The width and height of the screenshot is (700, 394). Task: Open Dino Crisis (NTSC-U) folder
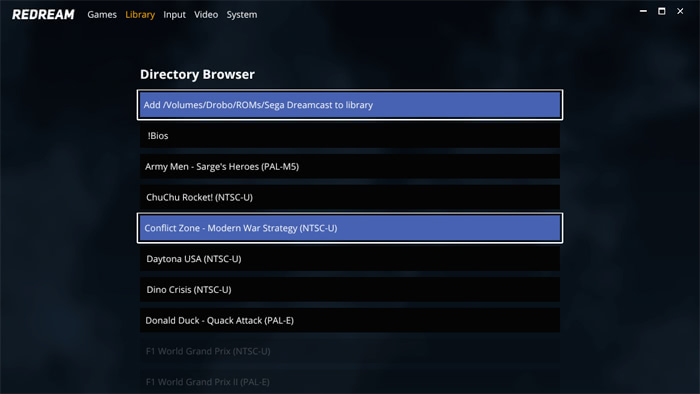pyautogui.click(x=350, y=290)
